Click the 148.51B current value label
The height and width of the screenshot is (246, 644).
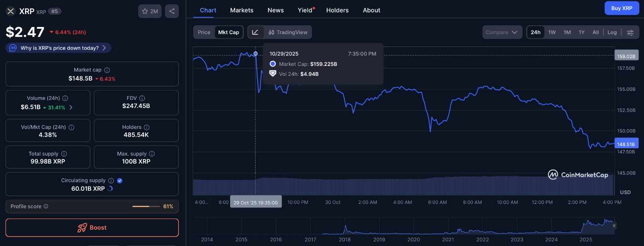click(627, 144)
